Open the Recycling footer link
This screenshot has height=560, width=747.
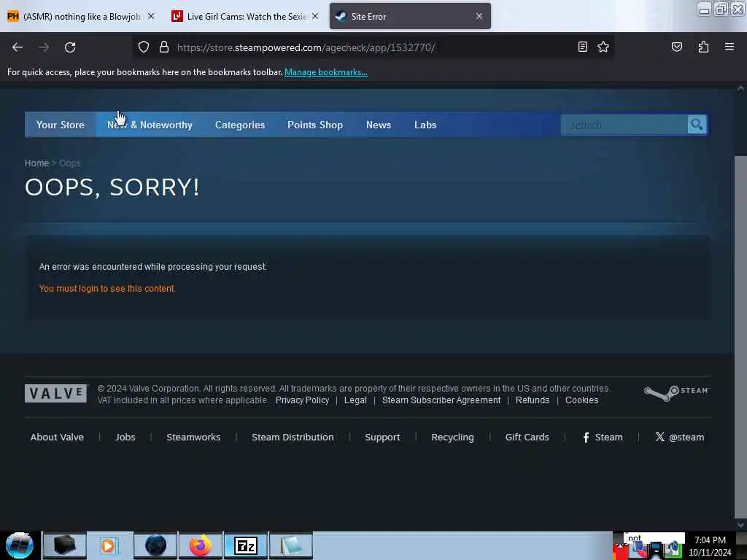click(x=452, y=437)
